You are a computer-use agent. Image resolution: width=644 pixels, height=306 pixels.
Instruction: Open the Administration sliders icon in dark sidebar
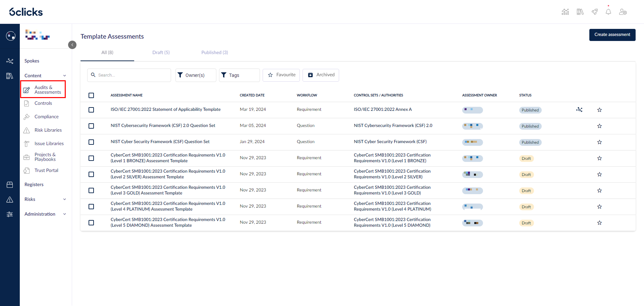click(x=10, y=214)
